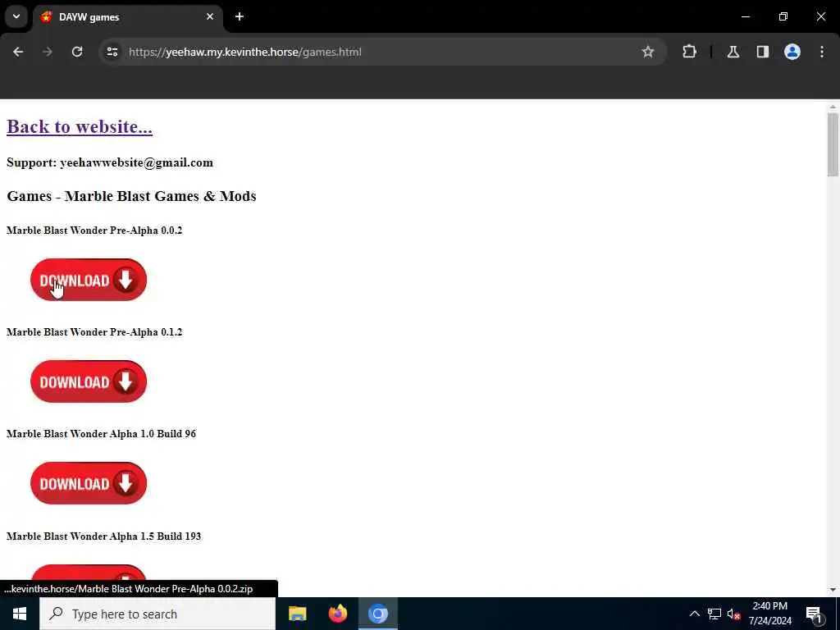Open File Explorer from the taskbar

(297, 614)
